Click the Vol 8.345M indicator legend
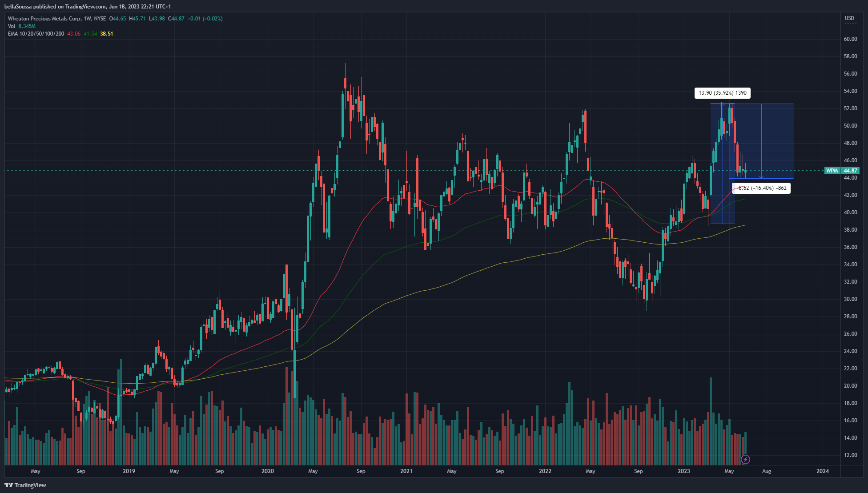Image resolution: width=868 pixels, height=493 pixels. pos(22,26)
